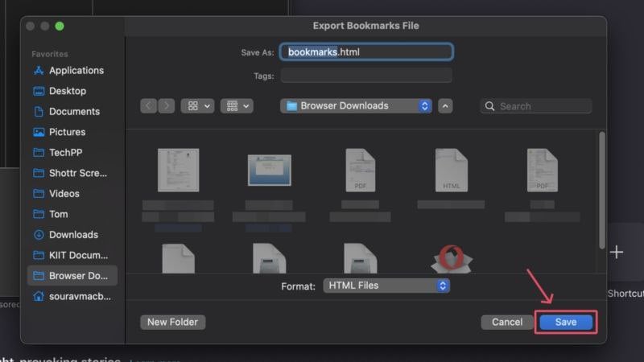
Task: Click the New Folder button
Action: coord(172,323)
